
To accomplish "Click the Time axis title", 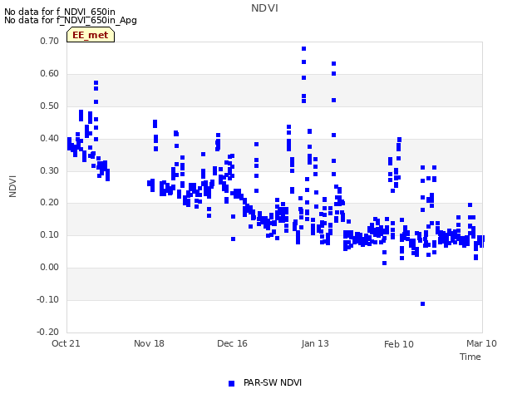I will click(470, 357).
